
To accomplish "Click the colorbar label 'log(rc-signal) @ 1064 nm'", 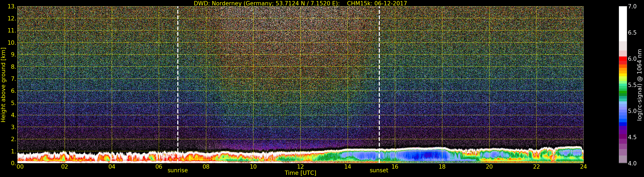I will pyautogui.click(x=639, y=85).
